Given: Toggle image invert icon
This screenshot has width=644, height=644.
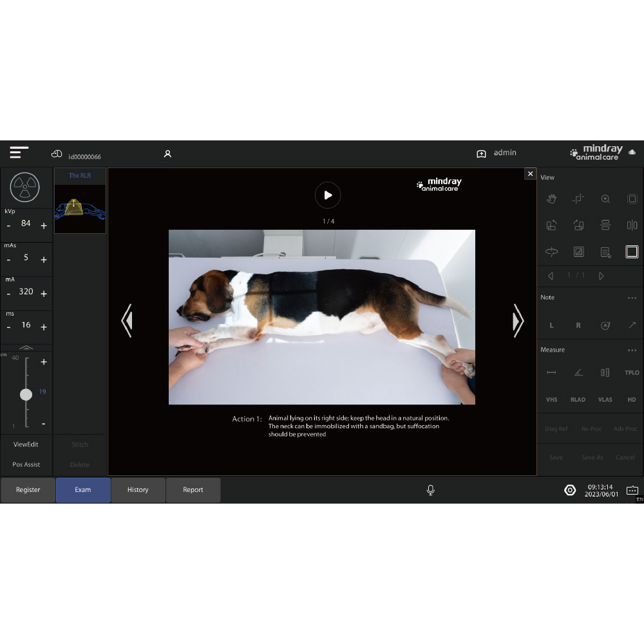Looking at the screenshot, I should (578, 252).
